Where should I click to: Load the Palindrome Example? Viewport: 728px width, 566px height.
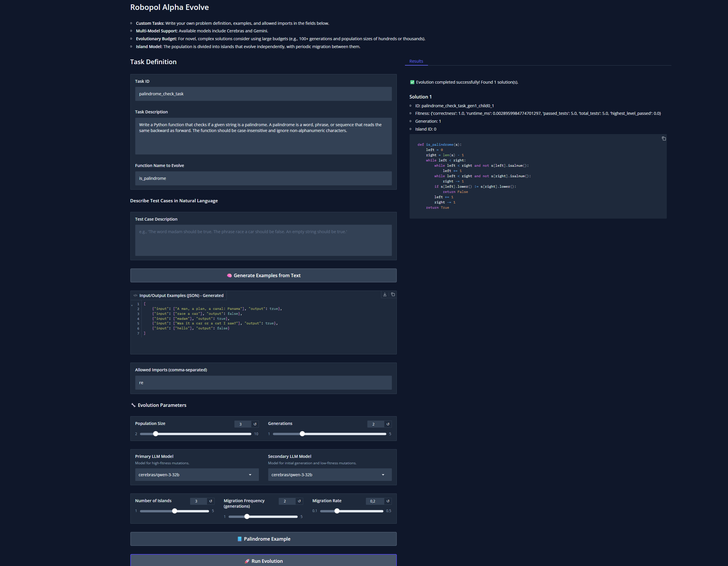click(x=263, y=539)
